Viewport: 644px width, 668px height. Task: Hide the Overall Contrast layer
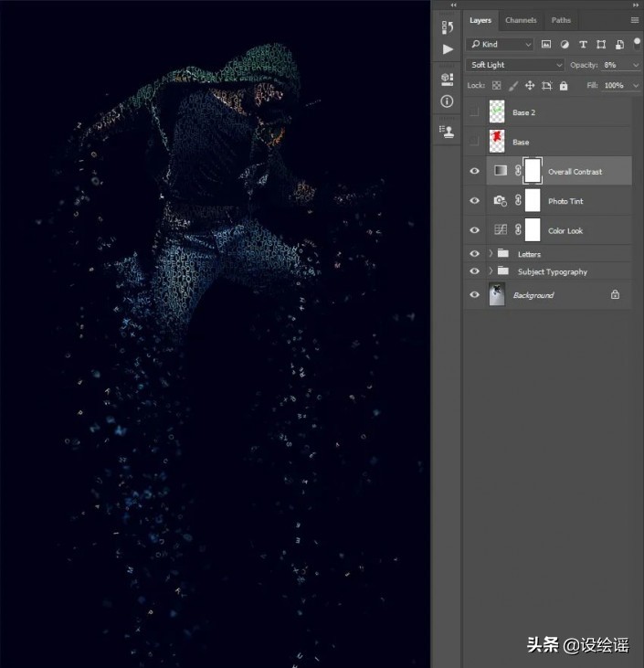coord(474,171)
